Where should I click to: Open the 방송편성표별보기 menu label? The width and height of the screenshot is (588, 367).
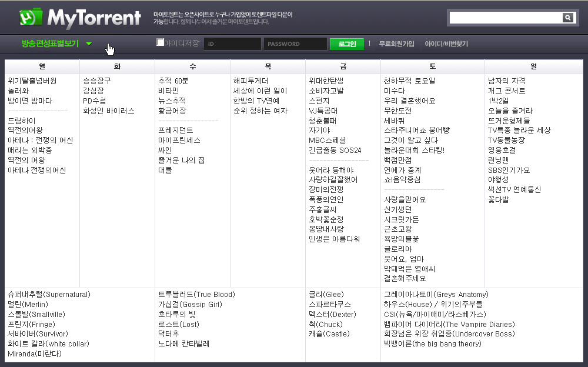click(x=50, y=44)
